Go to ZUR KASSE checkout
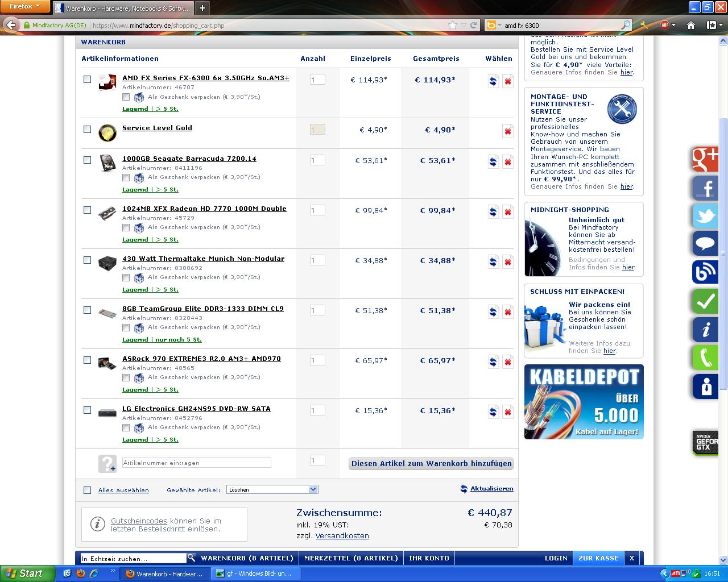 coord(598,558)
